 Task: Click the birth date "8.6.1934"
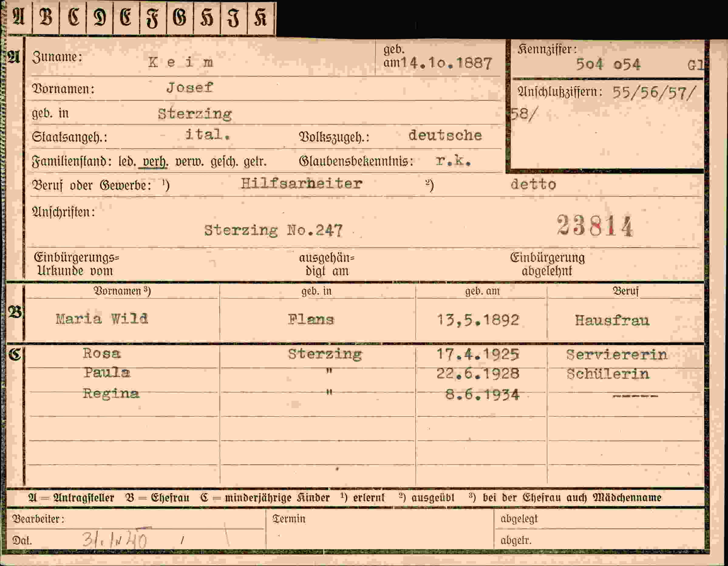[x=482, y=395]
